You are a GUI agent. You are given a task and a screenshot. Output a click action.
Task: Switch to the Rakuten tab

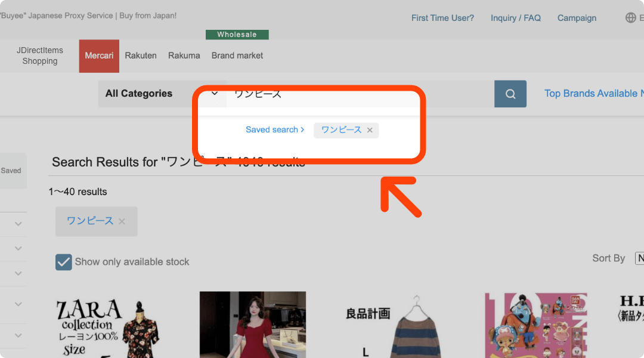pyautogui.click(x=141, y=55)
